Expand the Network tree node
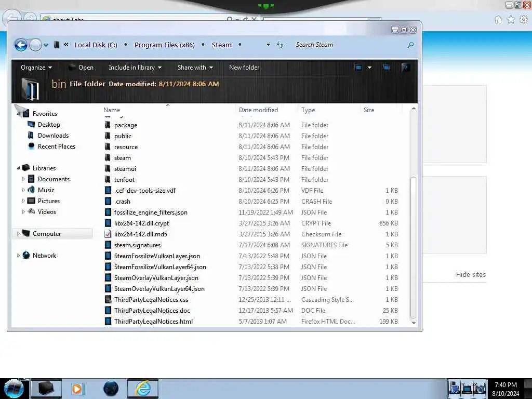 [18, 255]
